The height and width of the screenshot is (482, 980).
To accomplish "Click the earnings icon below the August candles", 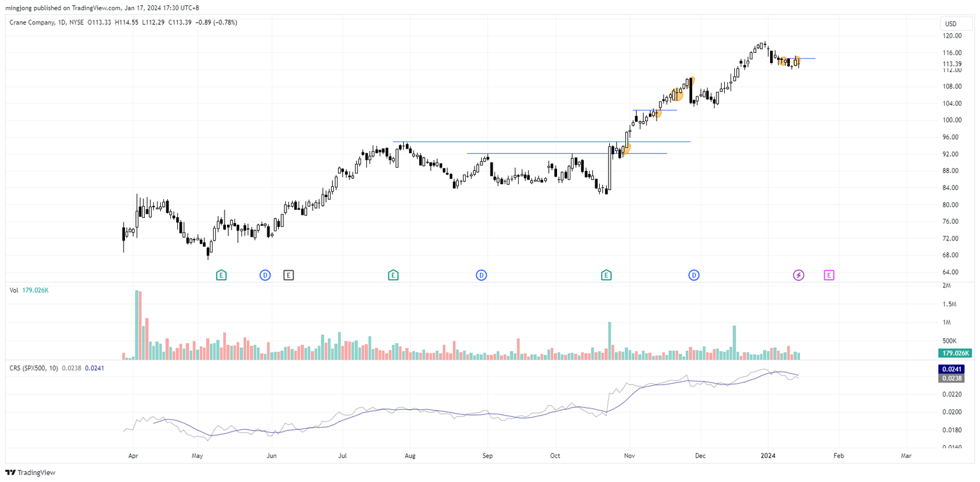I will [x=392, y=275].
